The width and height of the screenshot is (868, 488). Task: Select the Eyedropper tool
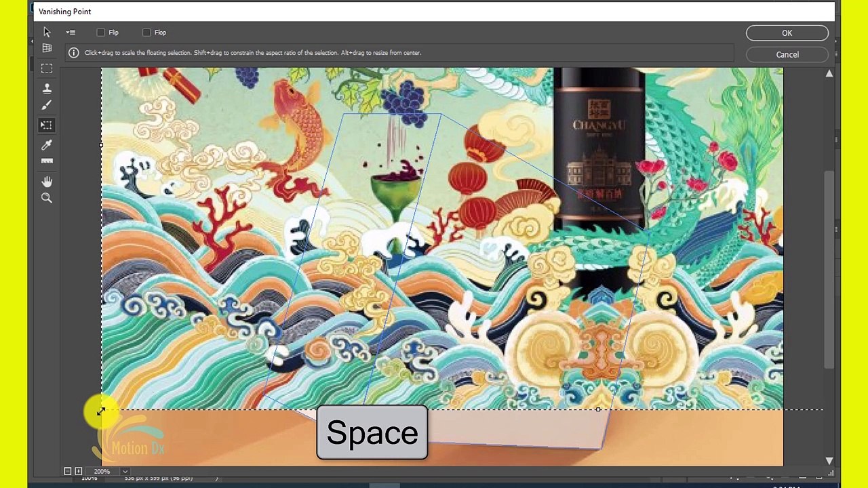(x=47, y=144)
